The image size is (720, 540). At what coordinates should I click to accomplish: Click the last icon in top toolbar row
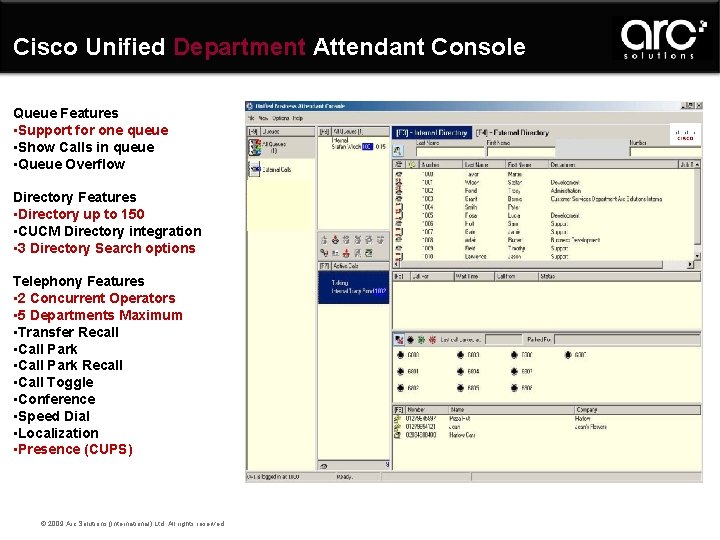point(380,240)
